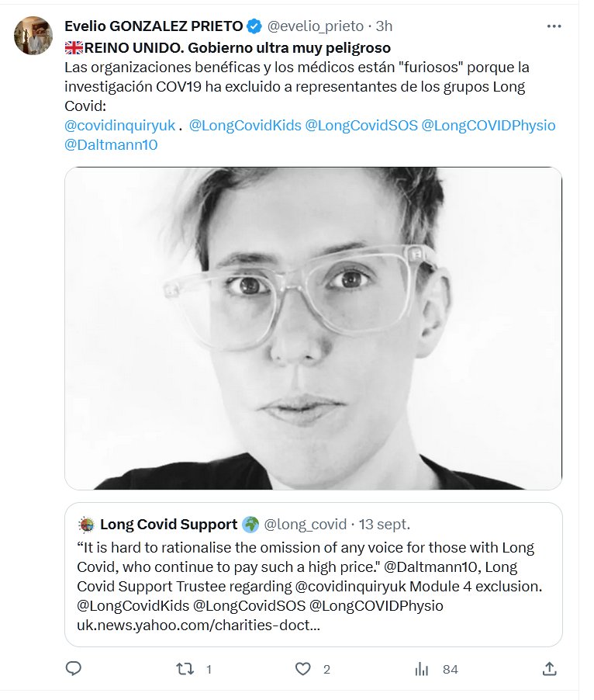Click the reply speech bubble icon
The image size is (594, 700).
pyautogui.click(x=74, y=668)
